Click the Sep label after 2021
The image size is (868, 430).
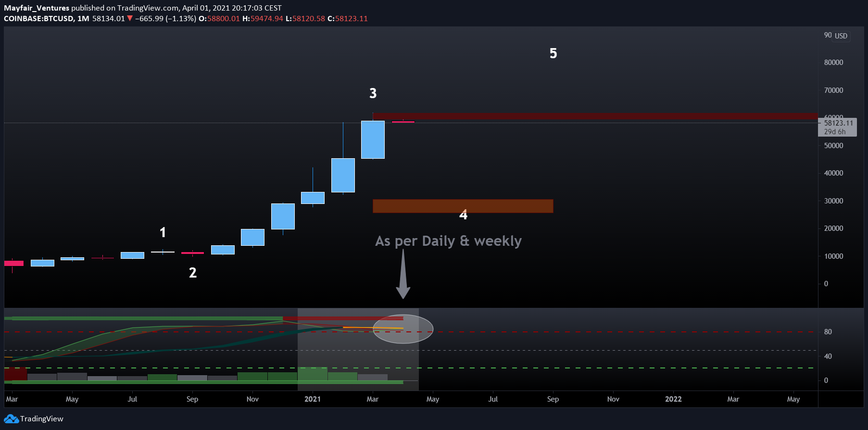[553, 399]
